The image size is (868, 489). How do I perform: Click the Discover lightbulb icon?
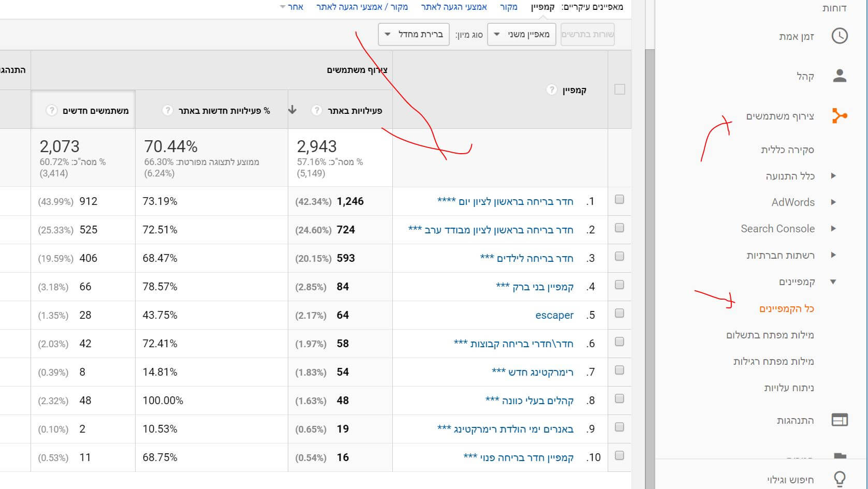coord(839,479)
